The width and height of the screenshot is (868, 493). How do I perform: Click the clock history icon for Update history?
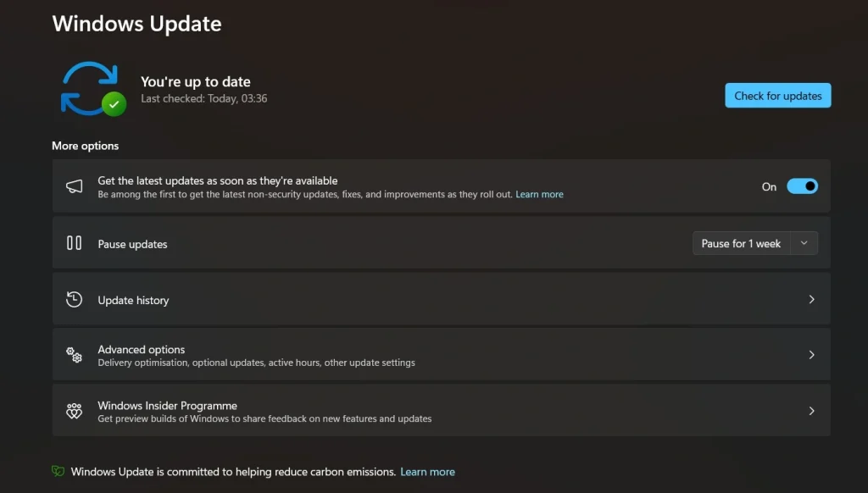75,299
